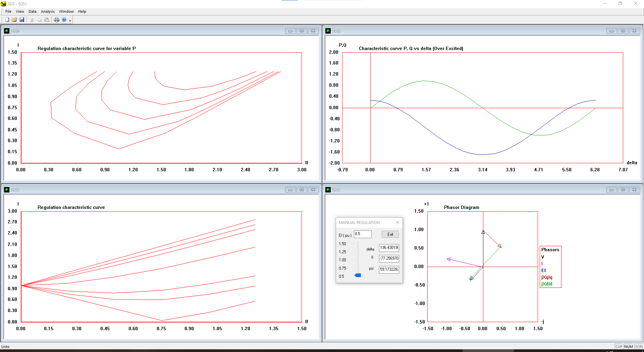Click the SGS1 window green icon

click(328, 190)
